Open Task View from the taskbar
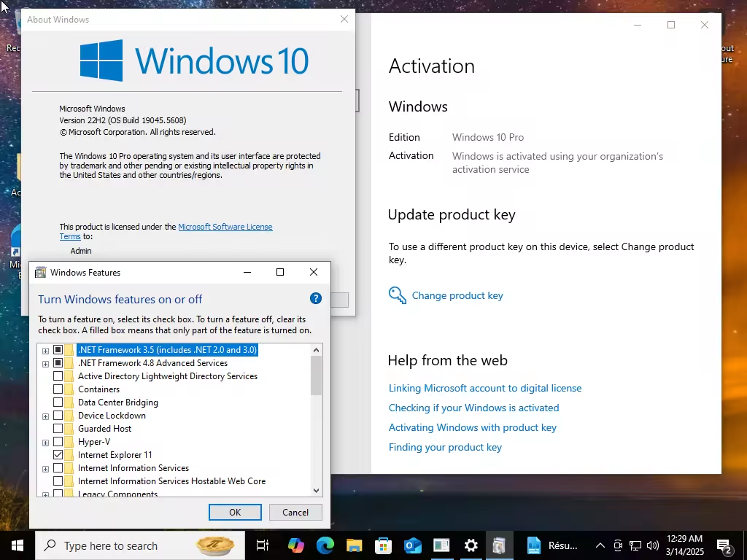This screenshot has width=747, height=560. [263, 545]
